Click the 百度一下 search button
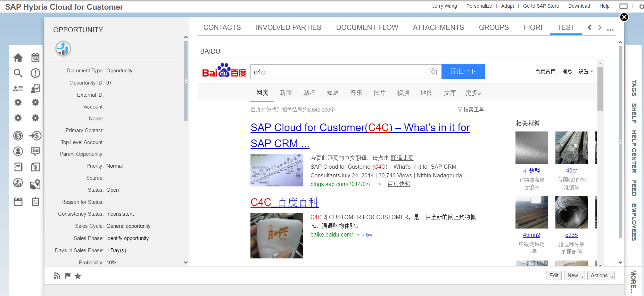This screenshot has width=644, height=296. pos(463,72)
